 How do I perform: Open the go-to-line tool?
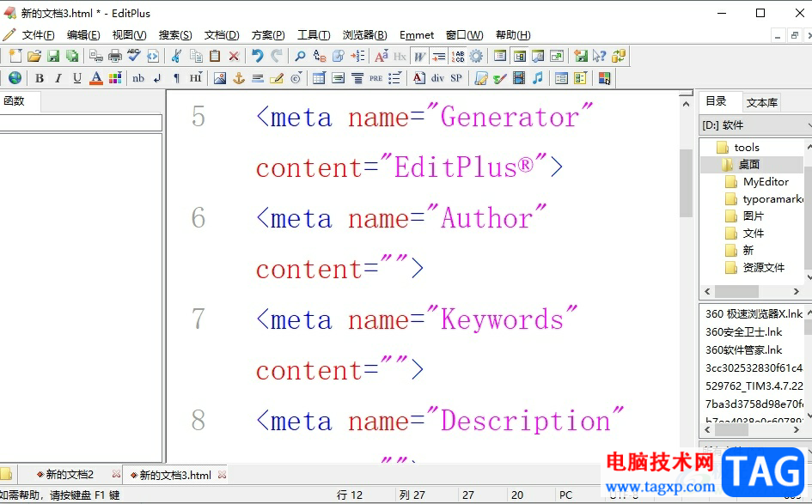357,56
